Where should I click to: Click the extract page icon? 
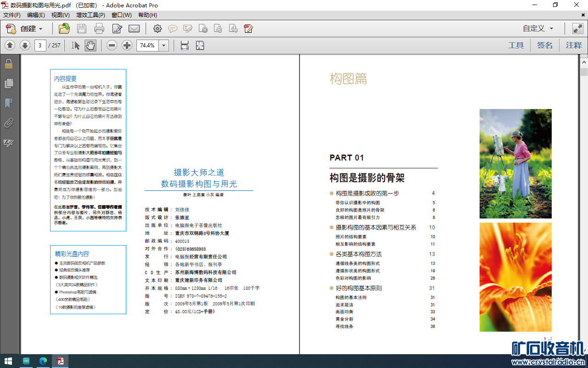(233, 29)
